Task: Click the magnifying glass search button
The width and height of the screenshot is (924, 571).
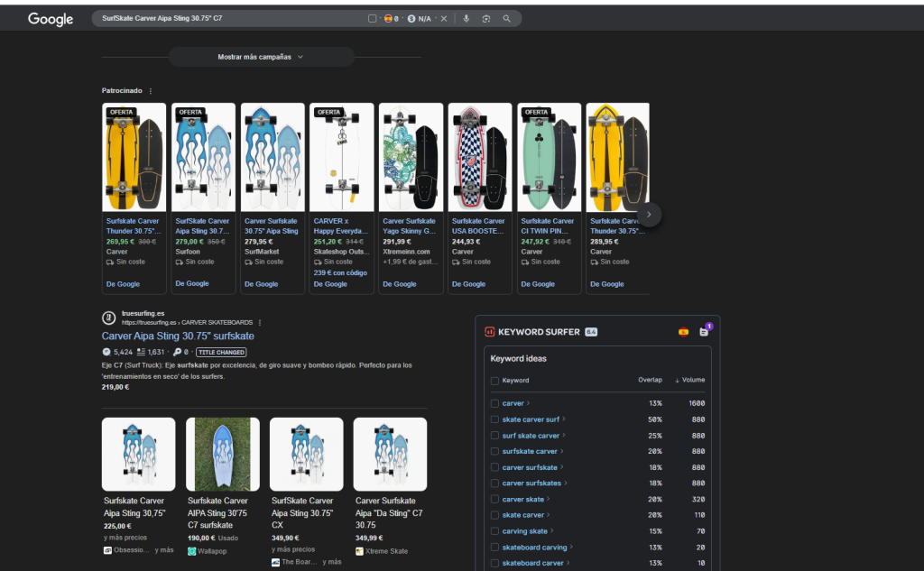Action: tap(507, 18)
